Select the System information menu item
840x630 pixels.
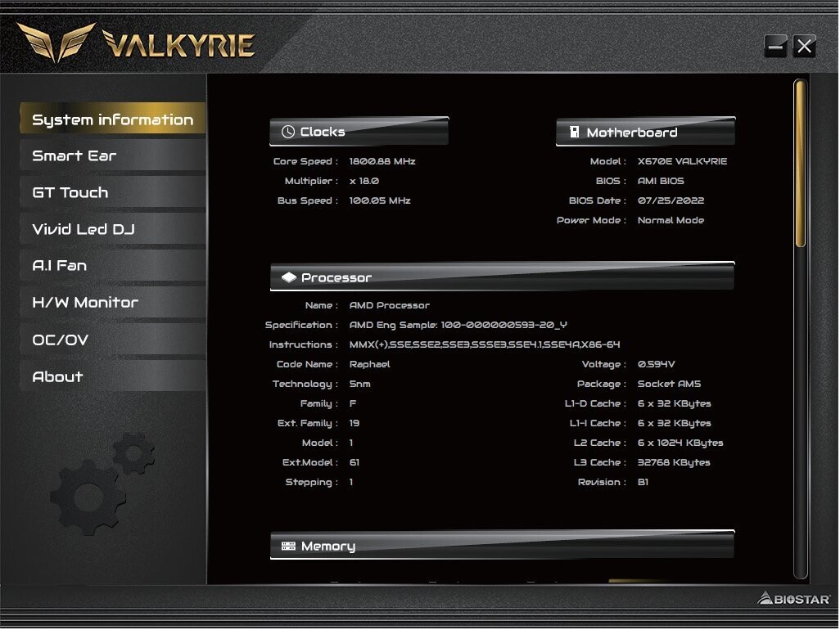pyautogui.click(x=112, y=119)
